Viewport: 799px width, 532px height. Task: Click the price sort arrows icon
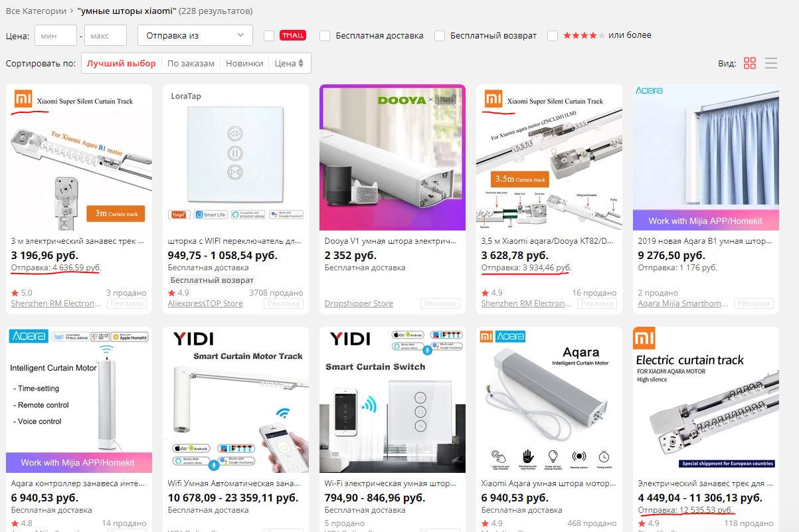click(x=301, y=63)
